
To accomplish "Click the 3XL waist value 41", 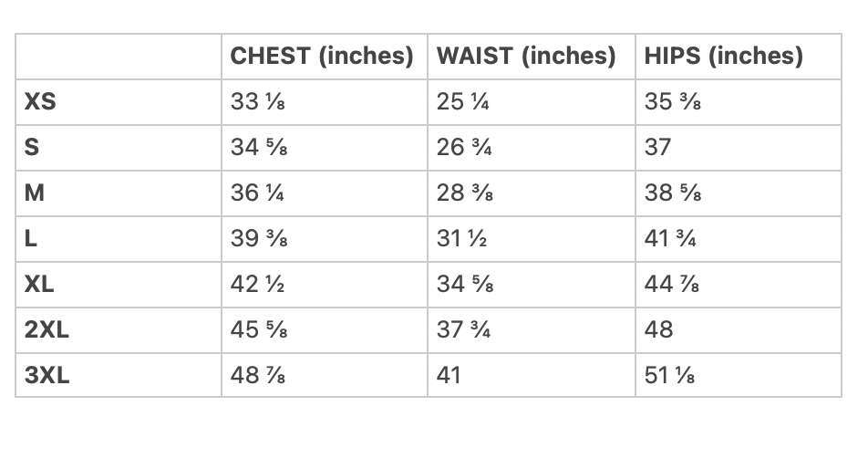I will 449,375.
